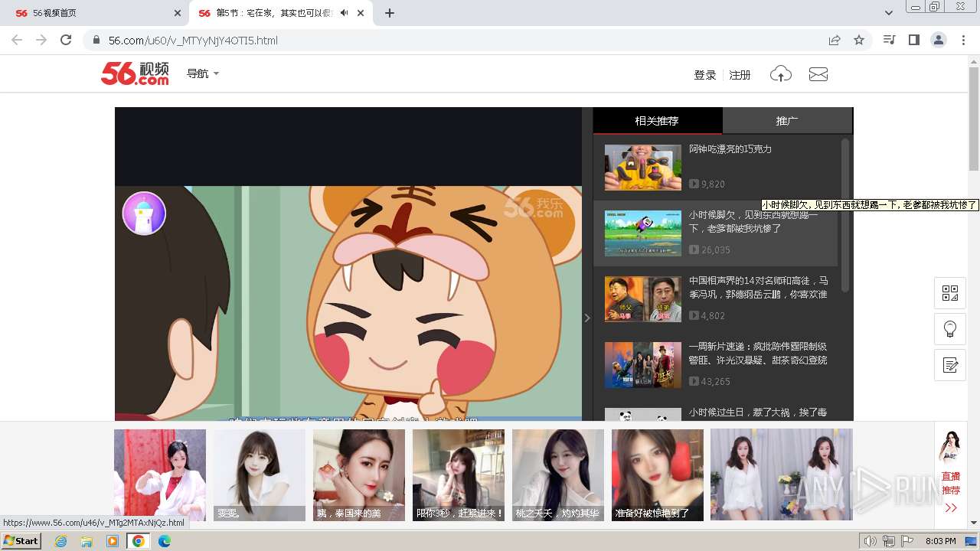Image resolution: width=980 pixels, height=551 pixels.
Task: Open Microsoft Edge from taskbar
Action: tap(164, 541)
